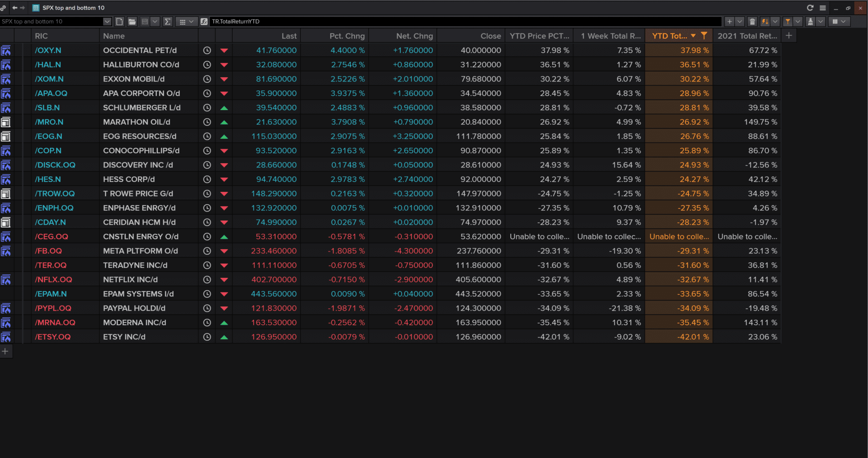The height and width of the screenshot is (458, 868).
Task: Open the list view options dropdown
Action: 186,21
